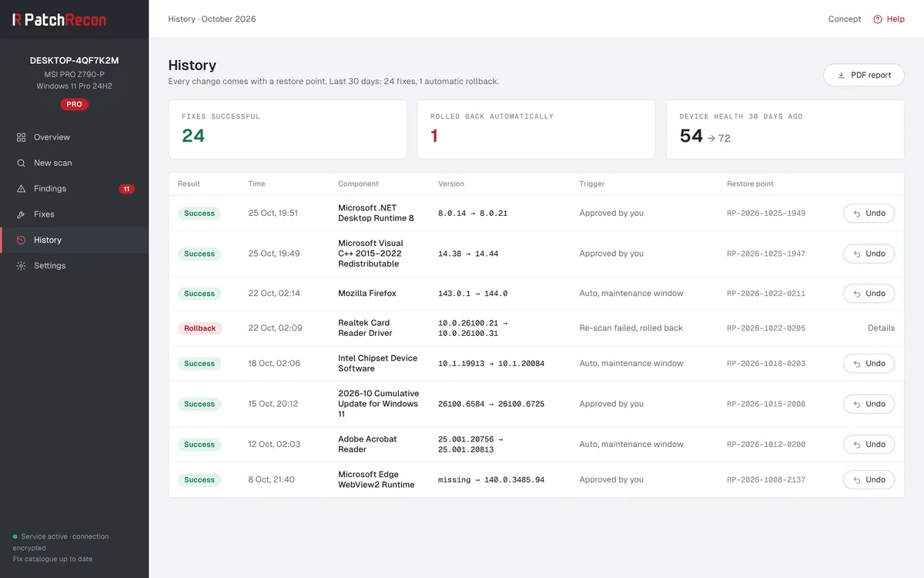This screenshot has height=578, width=924.
Task: Click the Fix catalogue up to date status
Action: pos(52,559)
